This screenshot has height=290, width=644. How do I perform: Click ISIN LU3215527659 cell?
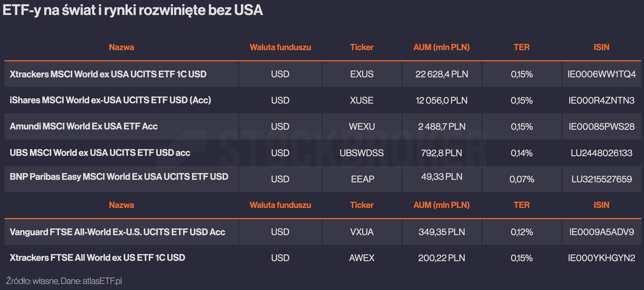[601, 179]
